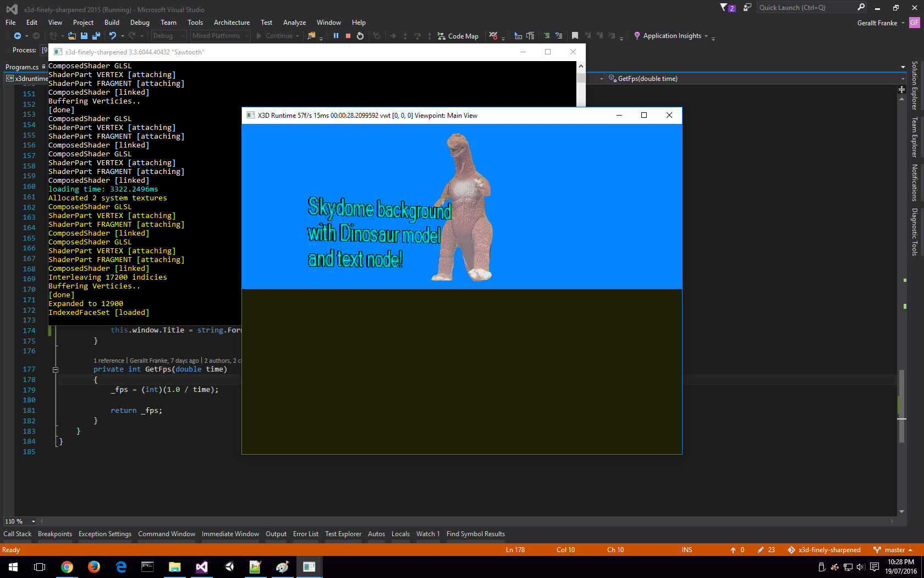Open Visual Studio from the taskbar
This screenshot has height=578, width=924.
pos(201,567)
